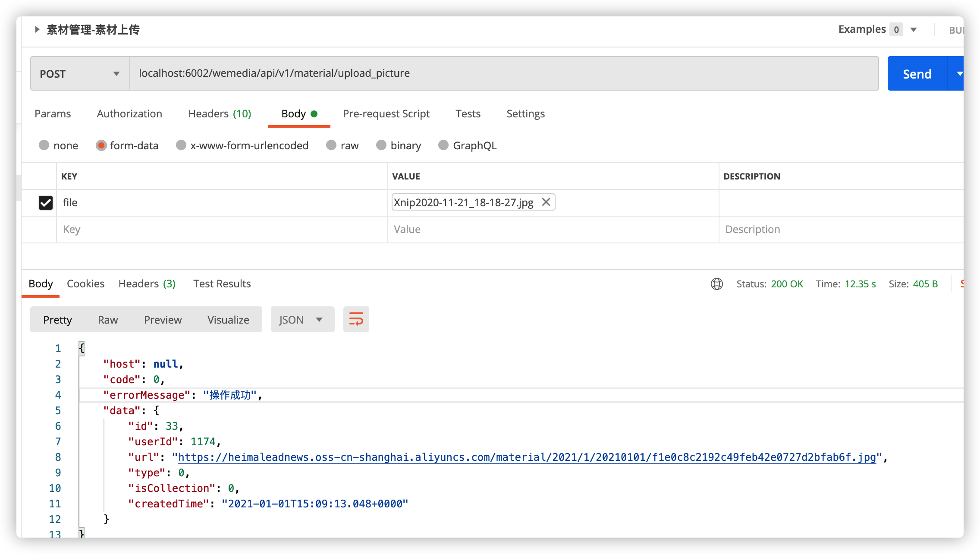Click the Send button to submit request
The image size is (980, 554).
tap(917, 72)
